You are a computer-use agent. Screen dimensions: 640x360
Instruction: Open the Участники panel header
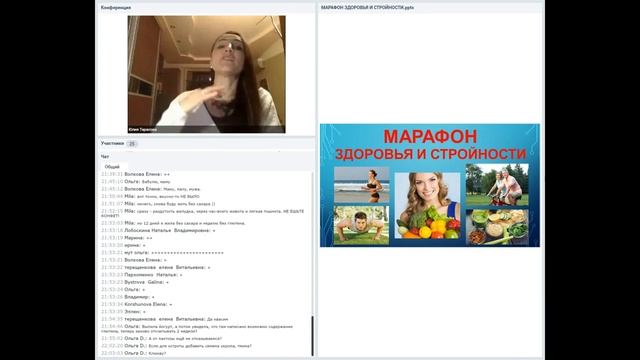coord(112,143)
